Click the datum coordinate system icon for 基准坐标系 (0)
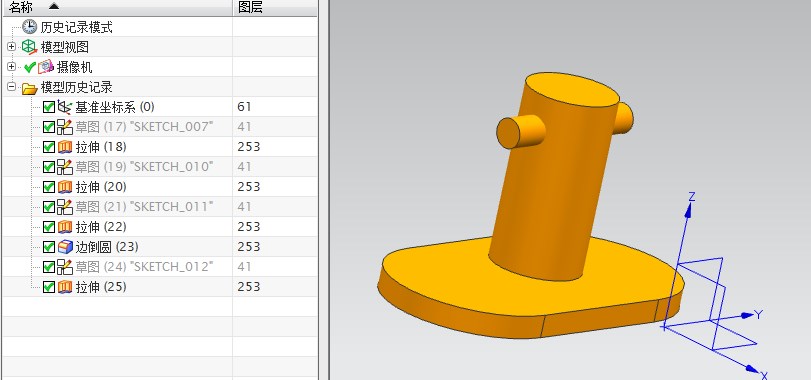This screenshot has width=811, height=380. tap(65, 107)
